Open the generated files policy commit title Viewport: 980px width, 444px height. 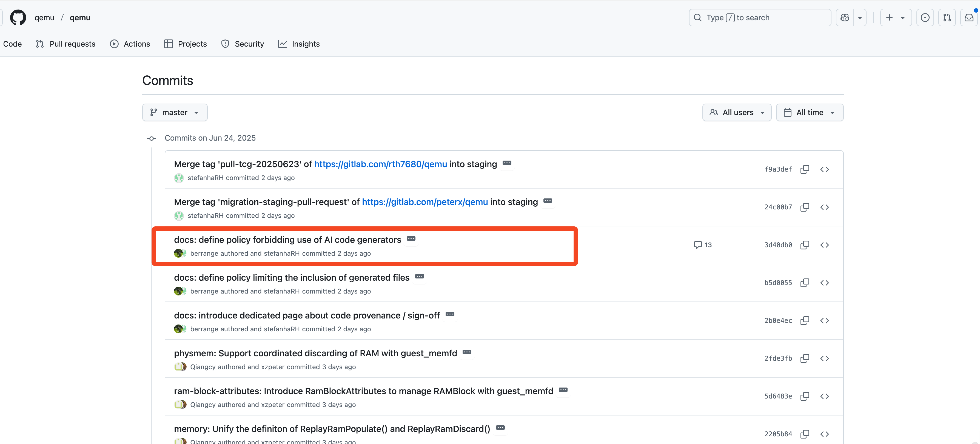point(292,277)
